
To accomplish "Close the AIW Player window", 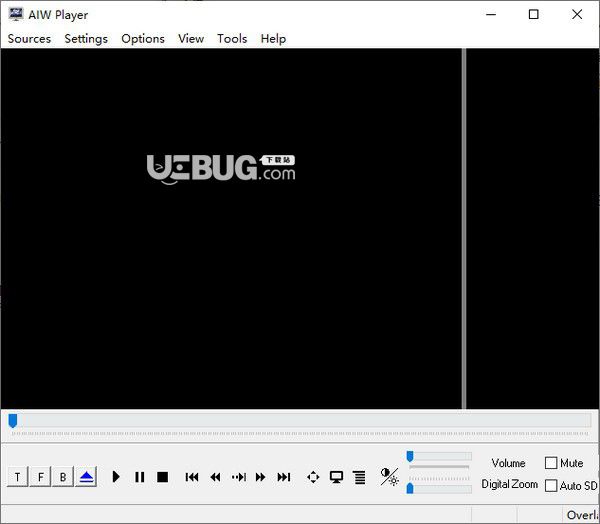I will pyautogui.click(x=577, y=15).
